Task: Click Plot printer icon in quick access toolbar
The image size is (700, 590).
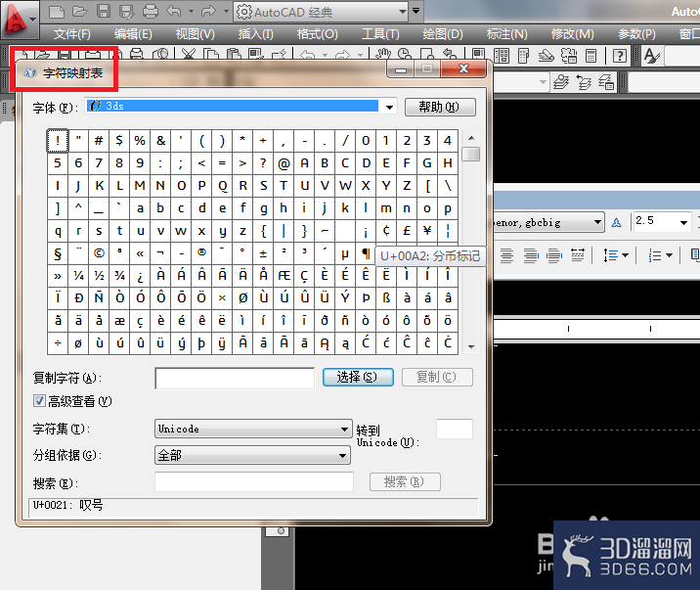Action: [x=151, y=11]
